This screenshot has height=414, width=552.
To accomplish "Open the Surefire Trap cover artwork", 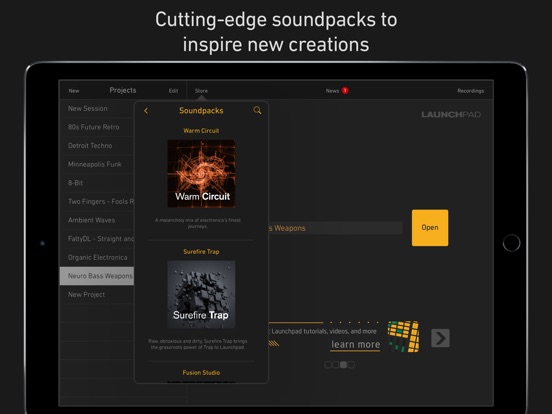I will (201, 294).
